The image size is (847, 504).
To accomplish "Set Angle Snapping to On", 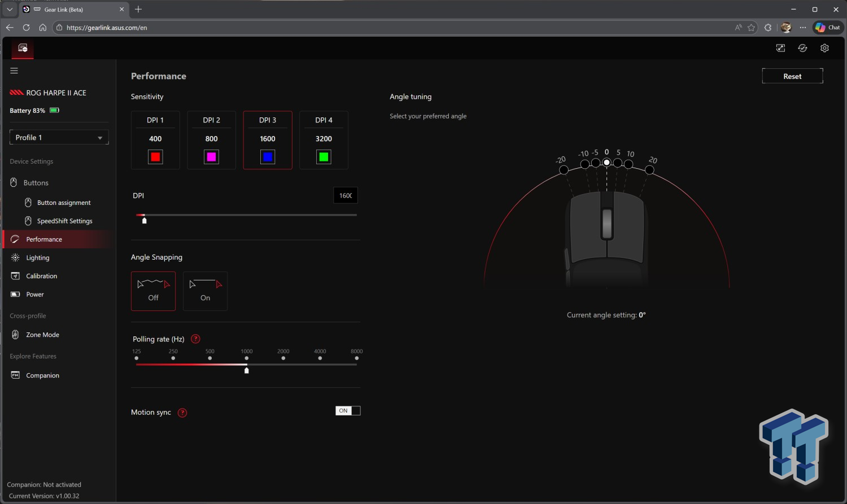I will tap(205, 291).
